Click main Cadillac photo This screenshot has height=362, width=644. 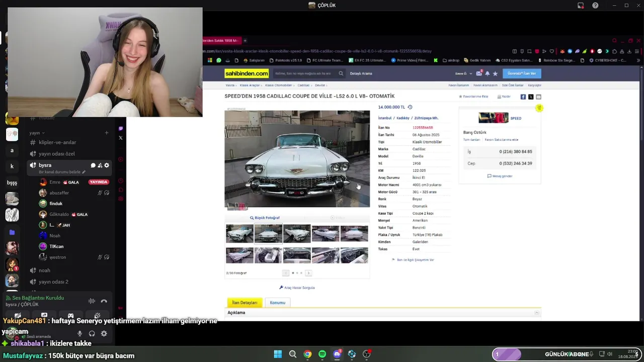297,159
